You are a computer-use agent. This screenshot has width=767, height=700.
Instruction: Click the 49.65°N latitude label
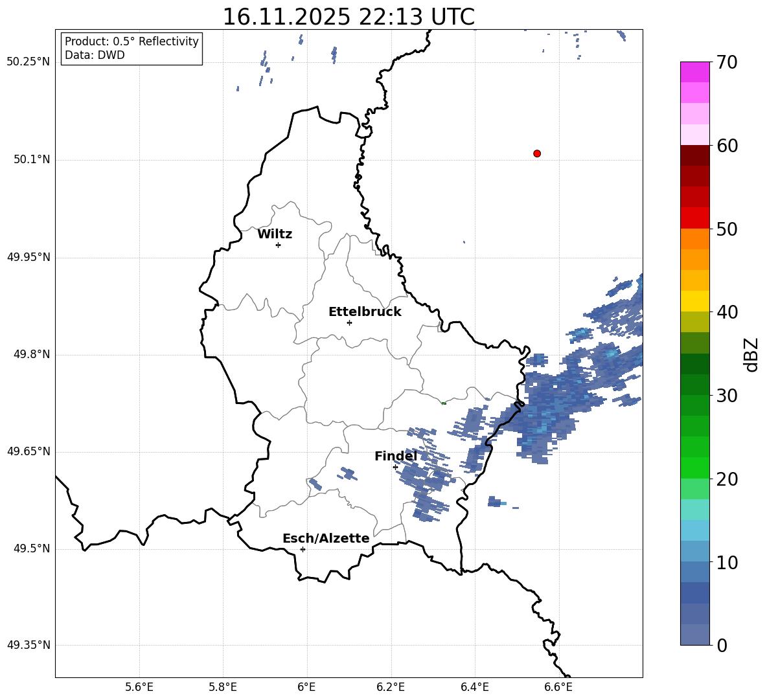point(29,451)
